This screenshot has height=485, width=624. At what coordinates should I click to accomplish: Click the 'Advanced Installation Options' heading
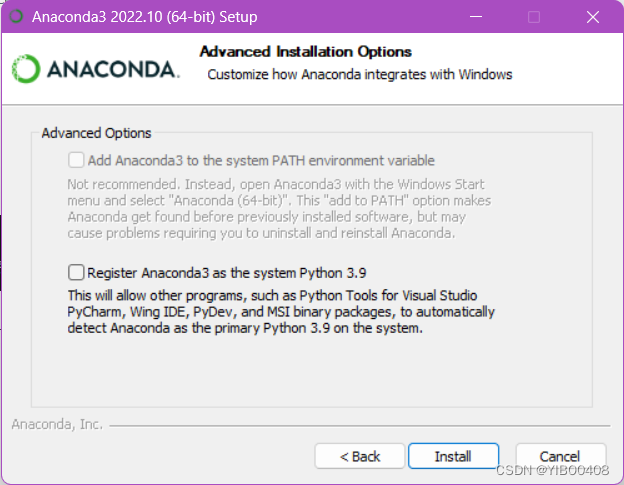(306, 51)
